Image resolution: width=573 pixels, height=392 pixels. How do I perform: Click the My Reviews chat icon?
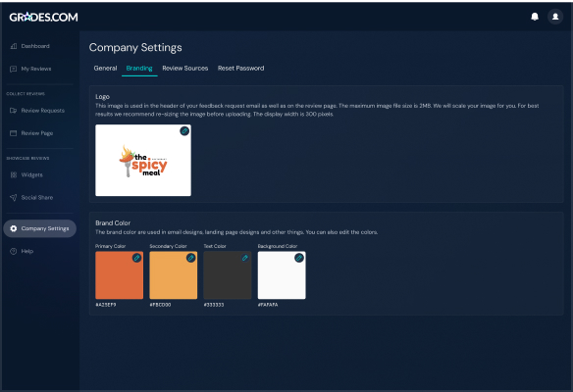pyautogui.click(x=14, y=69)
